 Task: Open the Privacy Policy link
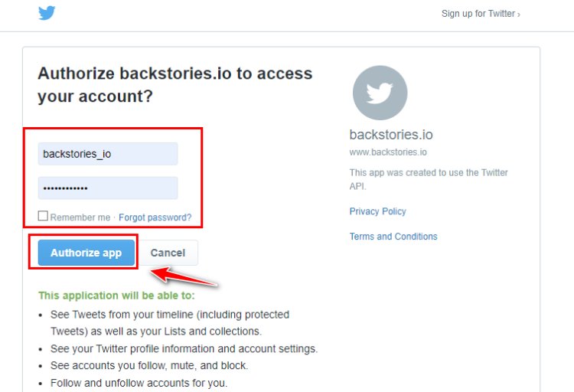coord(378,211)
